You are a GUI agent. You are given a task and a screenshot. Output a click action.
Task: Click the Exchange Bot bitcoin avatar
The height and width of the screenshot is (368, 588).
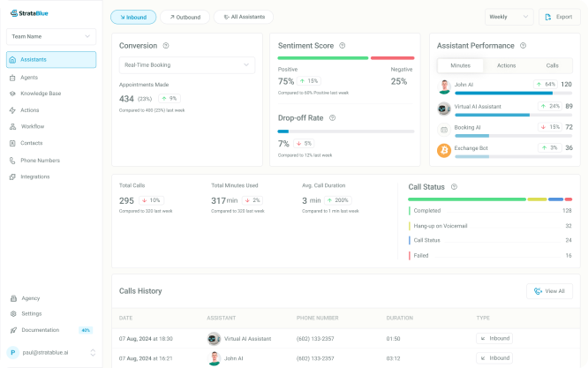[x=444, y=149]
